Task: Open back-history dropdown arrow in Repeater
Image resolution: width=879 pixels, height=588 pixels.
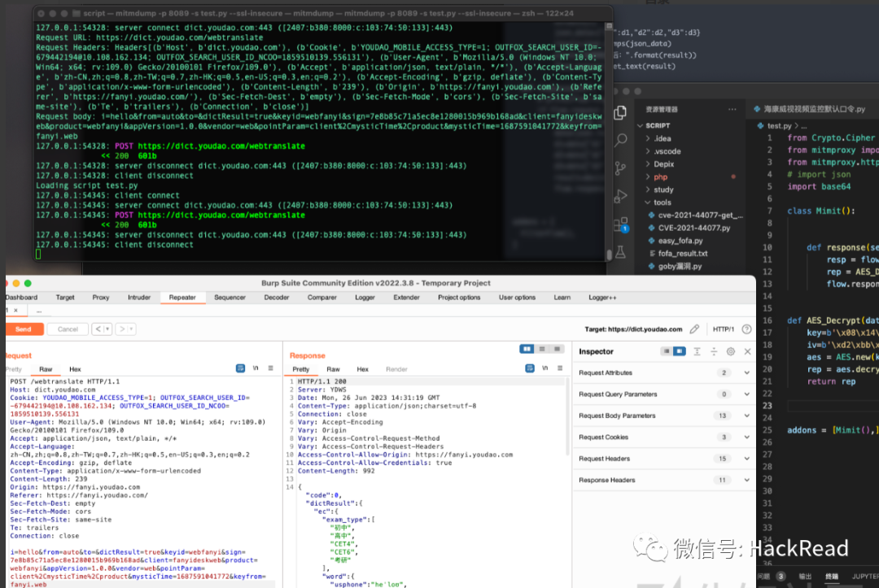Action: tap(107, 329)
